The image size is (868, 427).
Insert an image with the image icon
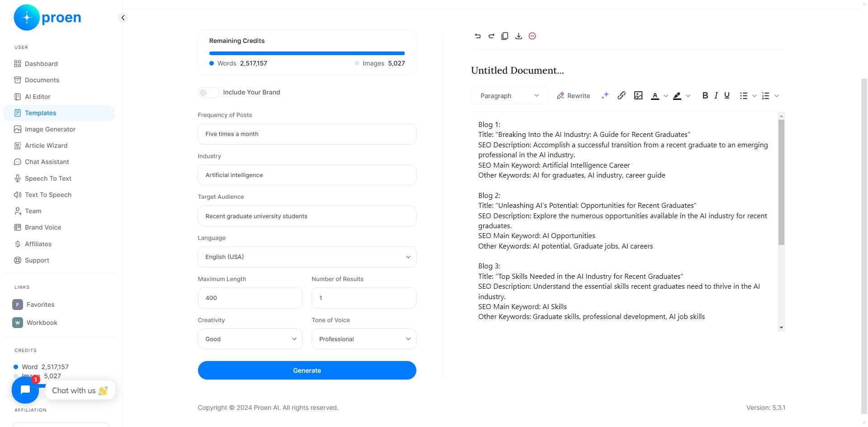(638, 95)
